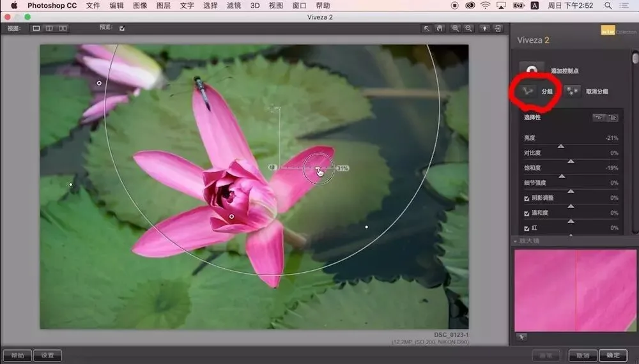The height and width of the screenshot is (364, 639).
Task: Open the Apple menu
Action: (14, 5)
